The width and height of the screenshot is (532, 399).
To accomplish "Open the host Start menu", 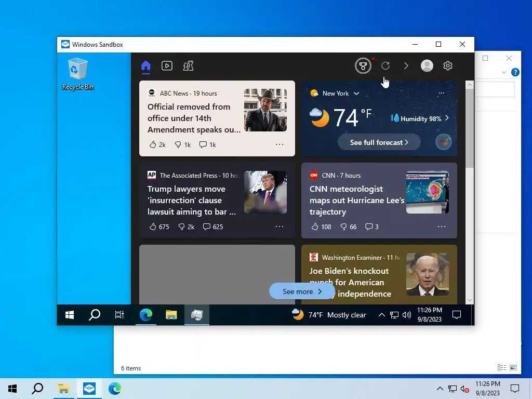I will [12, 389].
